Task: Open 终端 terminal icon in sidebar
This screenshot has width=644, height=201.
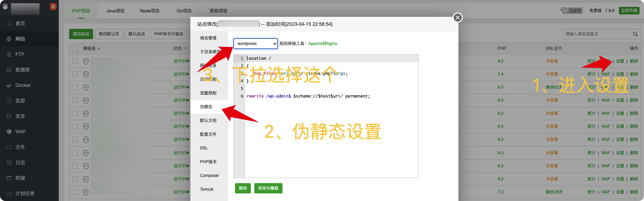Action: click(x=9, y=178)
